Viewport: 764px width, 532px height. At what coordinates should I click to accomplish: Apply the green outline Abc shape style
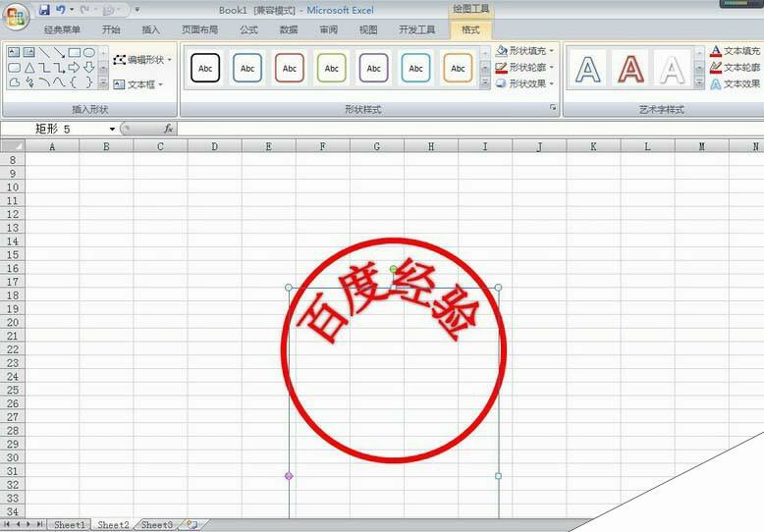[331, 68]
